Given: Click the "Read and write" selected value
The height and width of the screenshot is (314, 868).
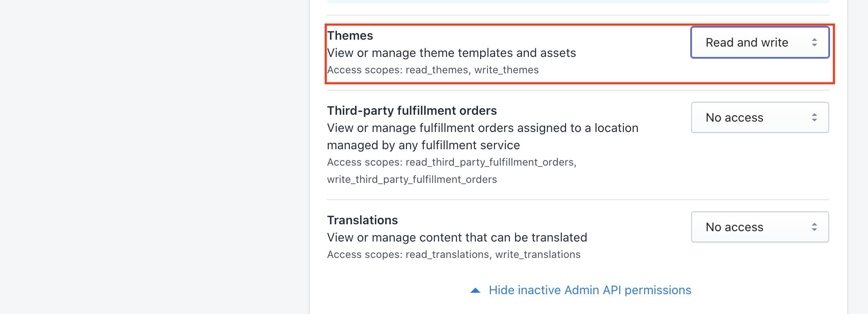Looking at the screenshot, I should click(x=747, y=42).
